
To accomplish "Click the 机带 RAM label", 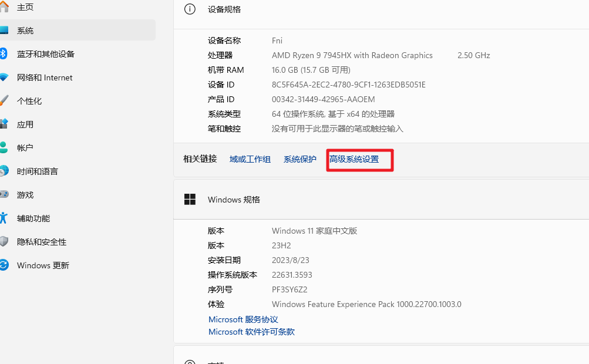I will [225, 70].
